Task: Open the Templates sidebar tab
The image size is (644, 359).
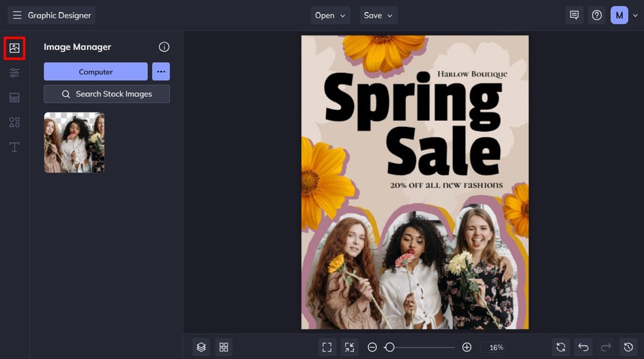Action: coord(14,98)
